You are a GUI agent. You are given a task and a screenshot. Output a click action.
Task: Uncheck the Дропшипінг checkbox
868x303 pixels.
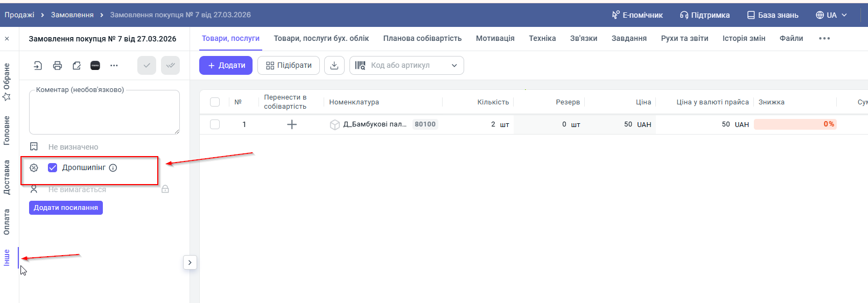(53, 168)
